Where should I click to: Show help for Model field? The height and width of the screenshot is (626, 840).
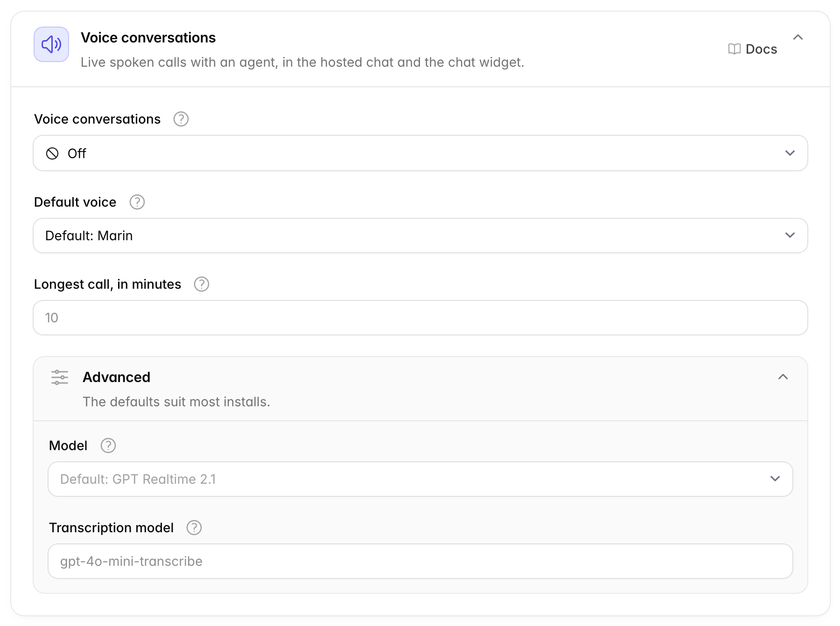pyautogui.click(x=108, y=445)
